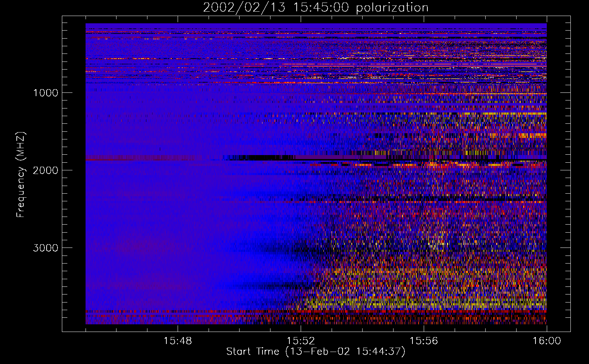Click the "Start Time (13-Feb-02 15:44:37)" label
Viewport: 589px width, 364px height.
[x=316, y=352]
